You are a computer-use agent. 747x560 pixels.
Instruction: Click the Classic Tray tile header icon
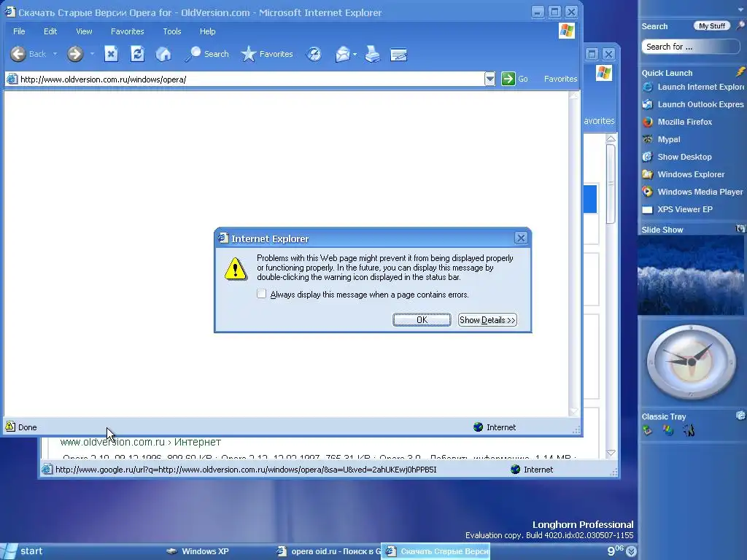click(x=740, y=416)
